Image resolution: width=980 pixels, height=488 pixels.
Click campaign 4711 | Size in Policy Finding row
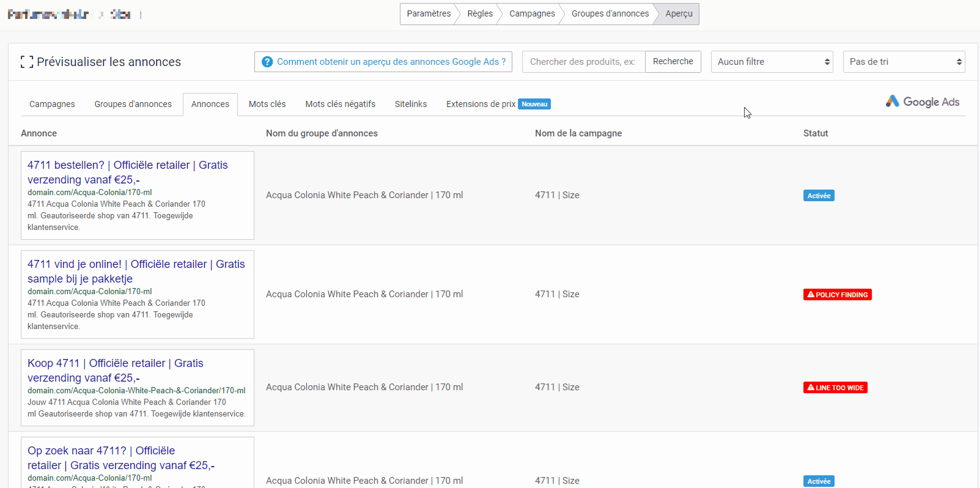click(x=557, y=294)
